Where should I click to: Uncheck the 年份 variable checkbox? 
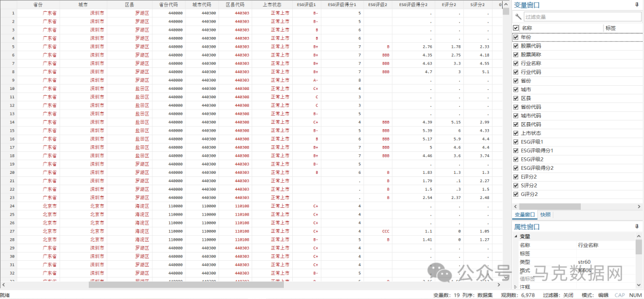click(x=516, y=37)
